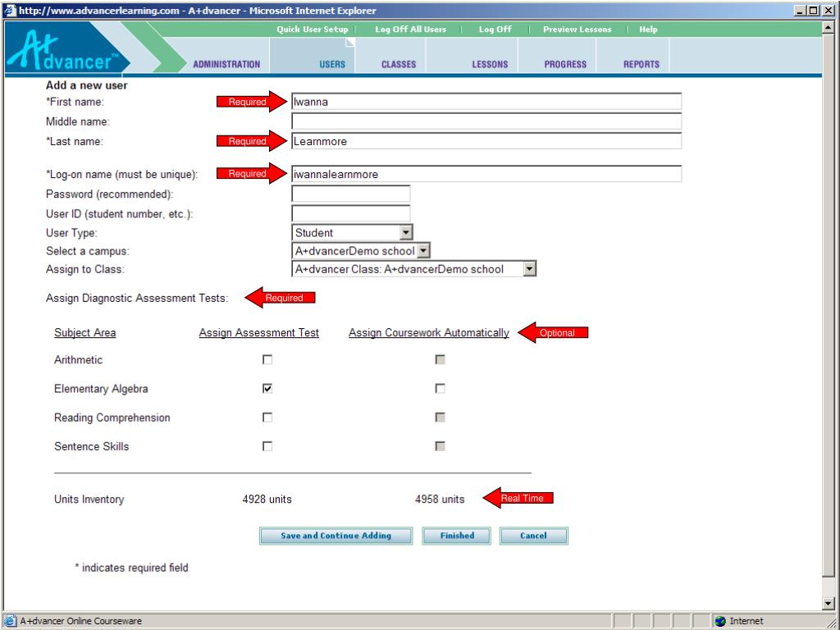The width and height of the screenshot is (840, 630).
Task: Click the Cancel button
Action: coord(533,536)
